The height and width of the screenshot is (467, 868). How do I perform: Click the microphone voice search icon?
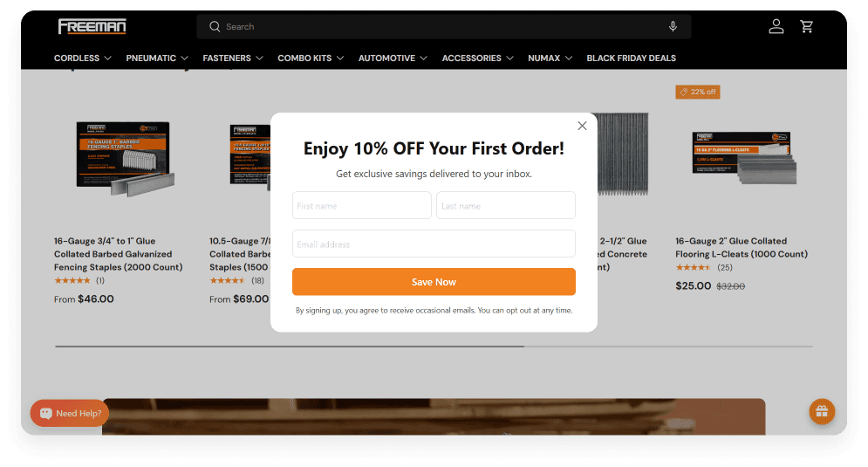(673, 26)
